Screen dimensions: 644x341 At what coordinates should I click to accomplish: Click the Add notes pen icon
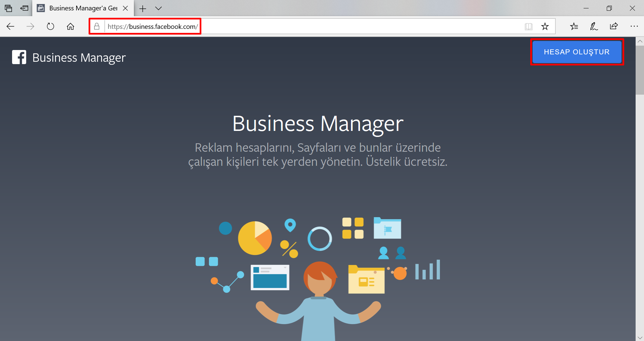(x=594, y=26)
